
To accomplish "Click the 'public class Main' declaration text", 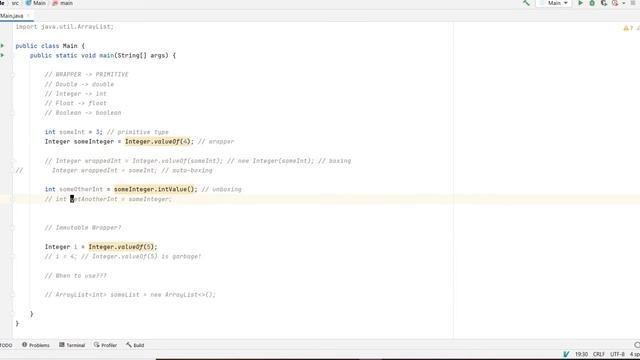I will point(50,46).
